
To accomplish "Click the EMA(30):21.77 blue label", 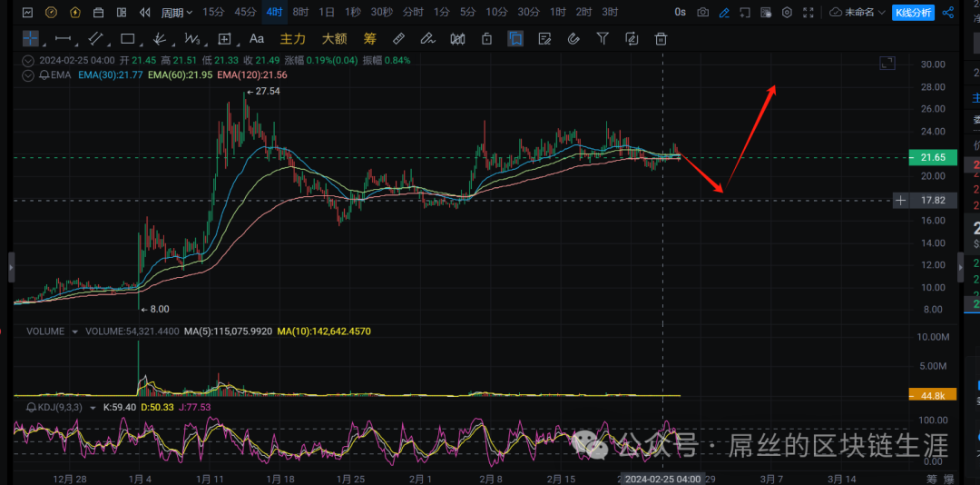I will (x=111, y=74).
